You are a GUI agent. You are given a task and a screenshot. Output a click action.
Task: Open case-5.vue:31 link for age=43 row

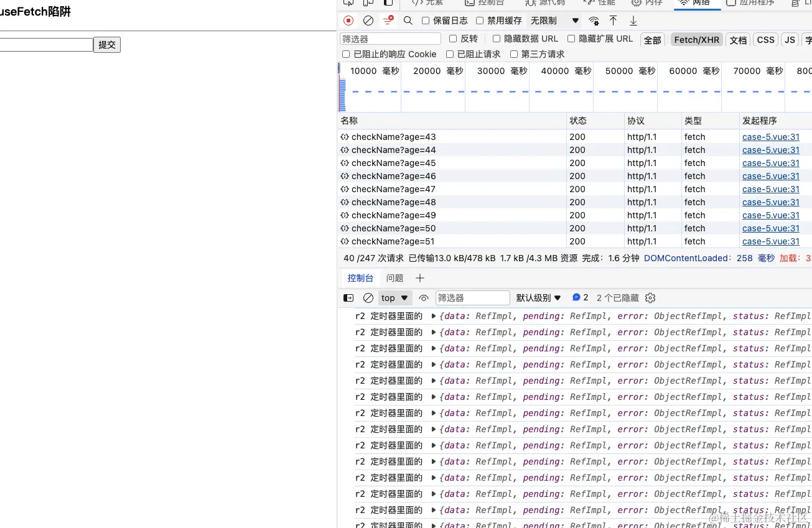[771, 137]
